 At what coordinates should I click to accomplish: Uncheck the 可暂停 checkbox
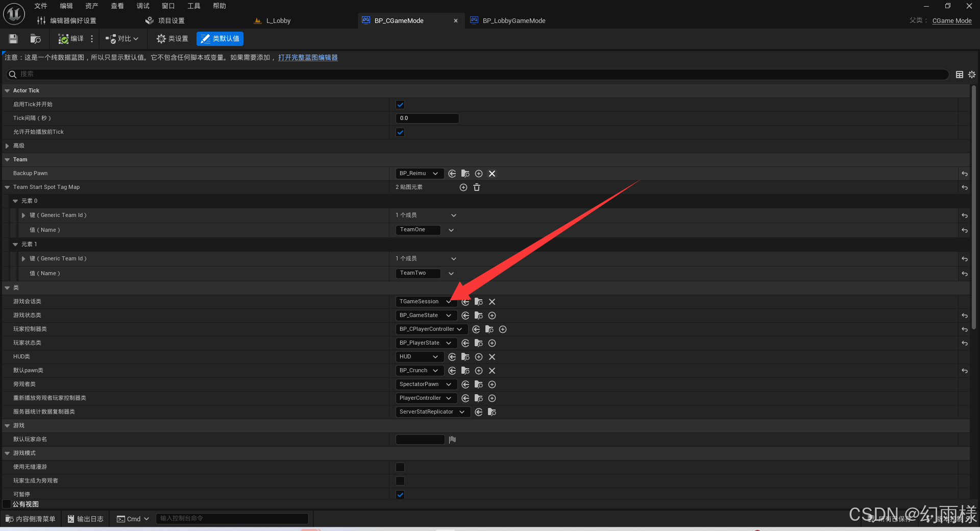pyautogui.click(x=400, y=495)
